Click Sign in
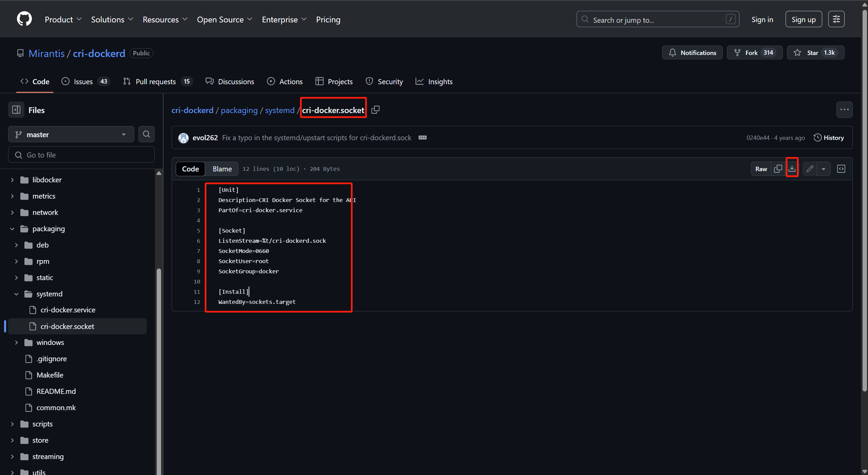 pos(762,19)
